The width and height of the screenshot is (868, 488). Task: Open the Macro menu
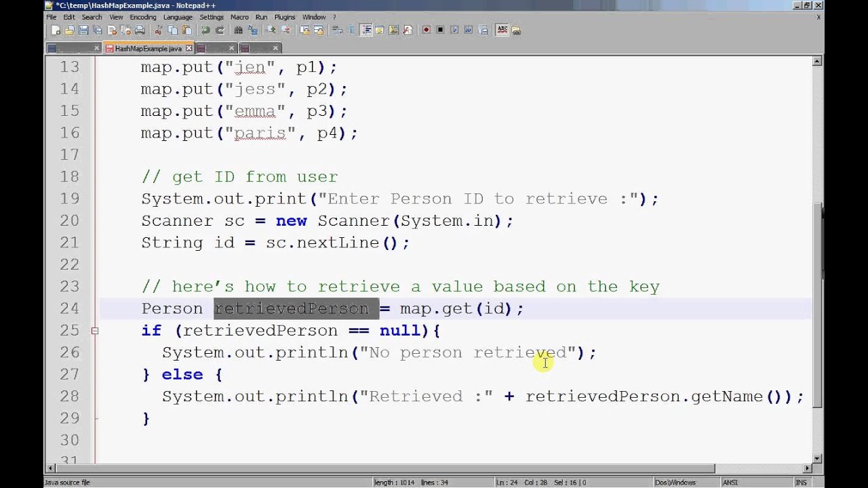[239, 17]
